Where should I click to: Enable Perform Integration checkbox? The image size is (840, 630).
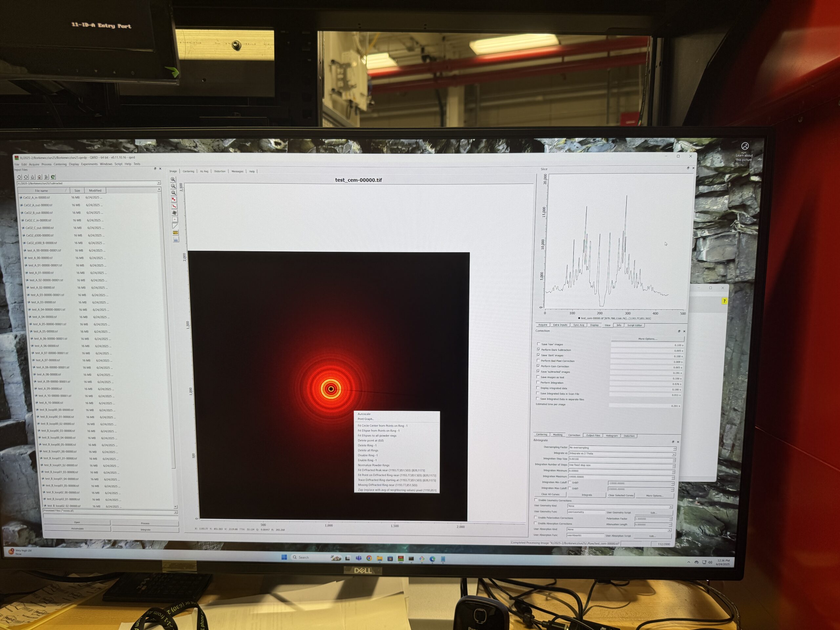click(x=538, y=382)
